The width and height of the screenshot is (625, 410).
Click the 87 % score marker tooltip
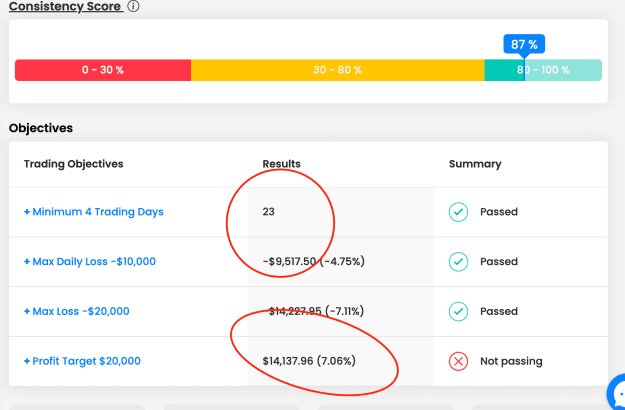point(524,44)
